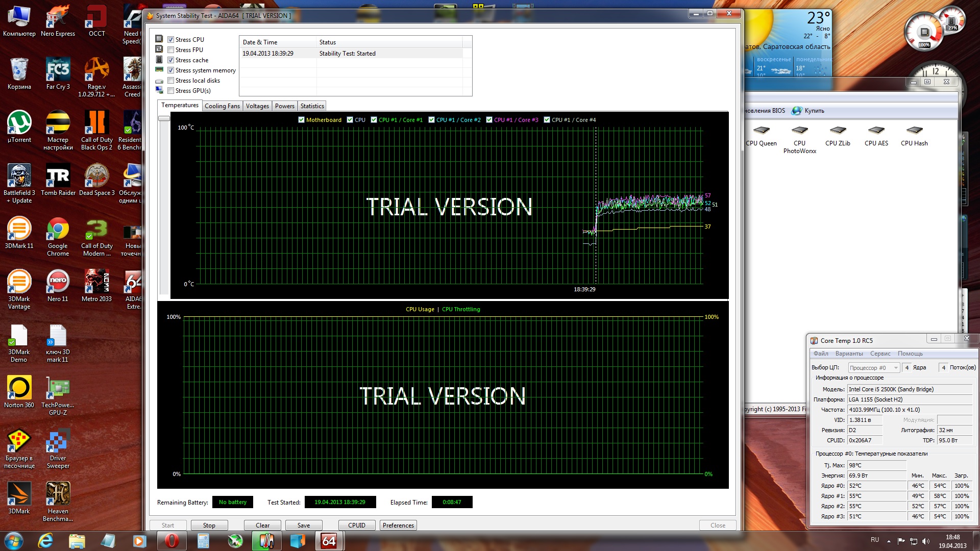Open Opera browser from the taskbar

pyautogui.click(x=171, y=541)
